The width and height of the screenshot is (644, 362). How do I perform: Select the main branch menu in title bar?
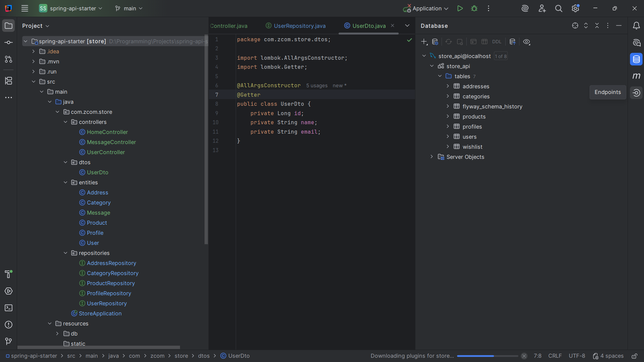pos(128,8)
